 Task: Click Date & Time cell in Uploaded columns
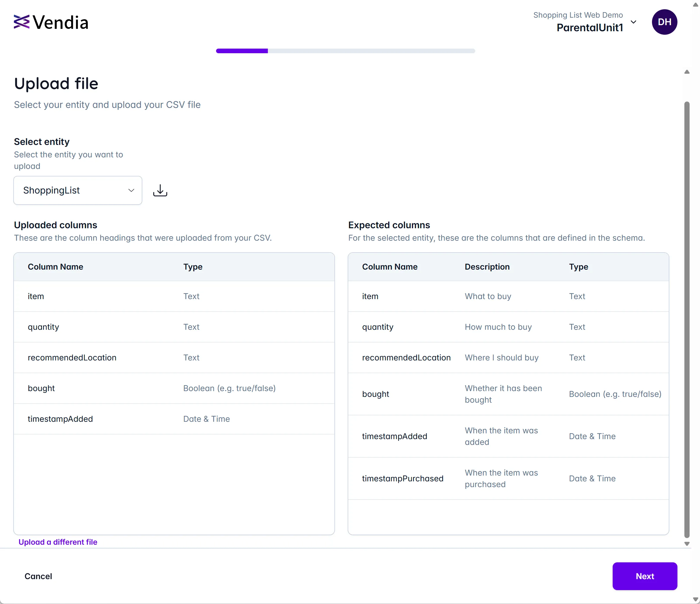pos(207,419)
